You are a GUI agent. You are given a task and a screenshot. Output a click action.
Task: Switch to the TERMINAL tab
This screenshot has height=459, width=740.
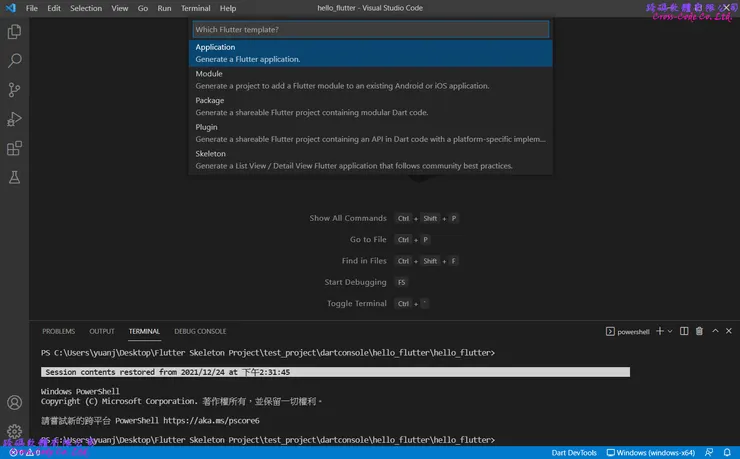[144, 331]
